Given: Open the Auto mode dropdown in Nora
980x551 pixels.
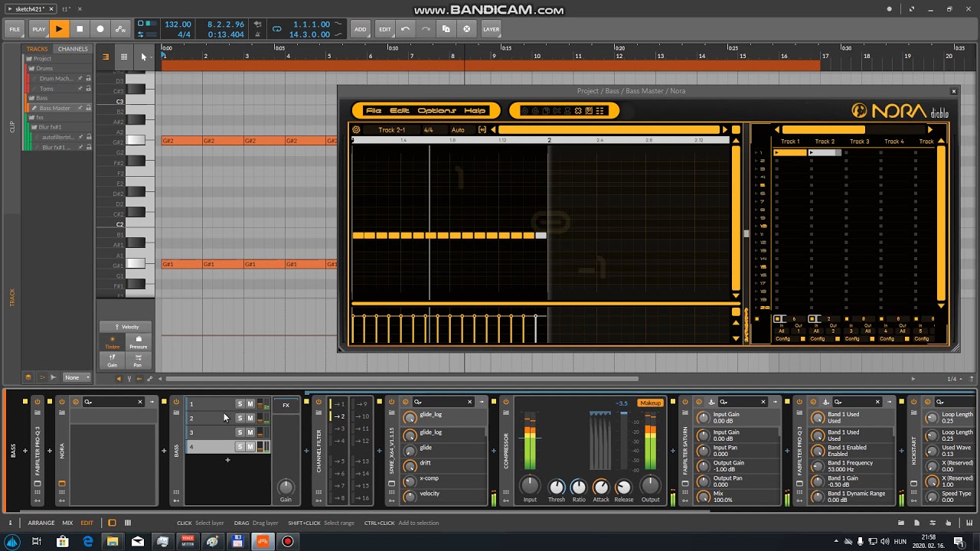Looking at the screenshot, I should 458,130.
